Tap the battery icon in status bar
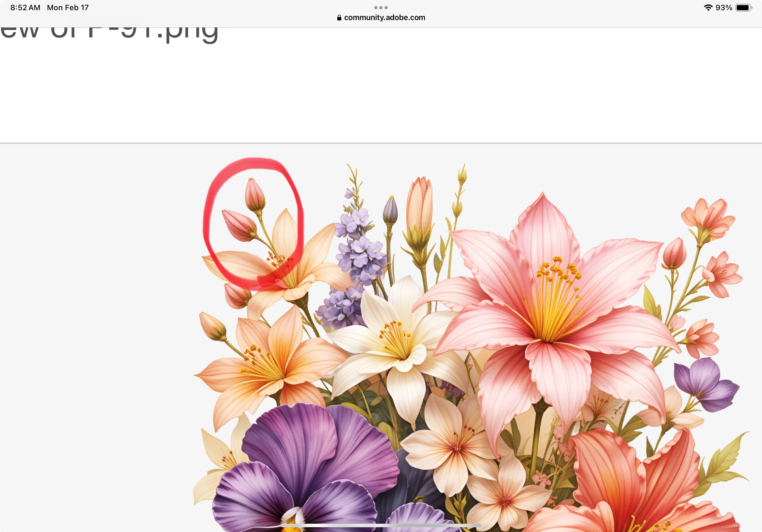 tap(743, 8)
